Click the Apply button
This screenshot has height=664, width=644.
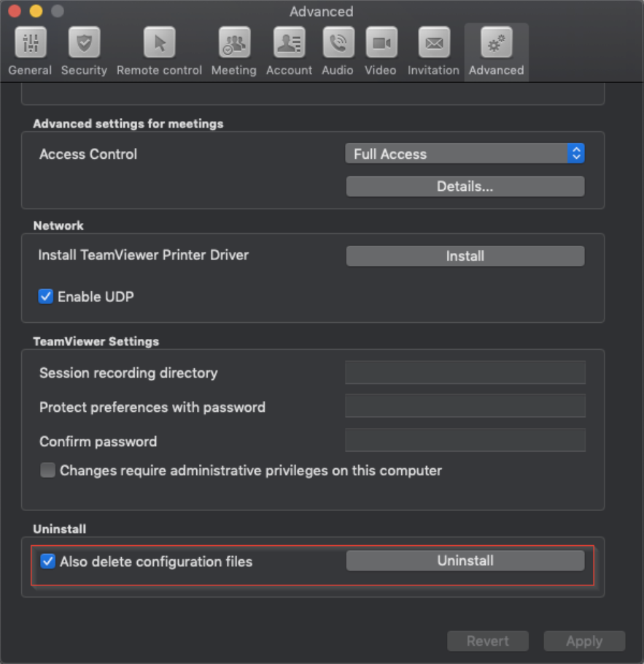tap(584, 641)
